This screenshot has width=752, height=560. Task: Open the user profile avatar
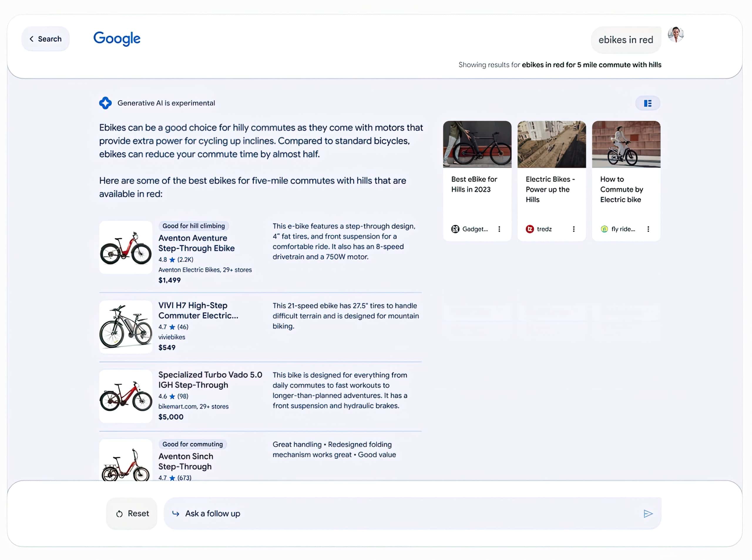click(675, 35)
